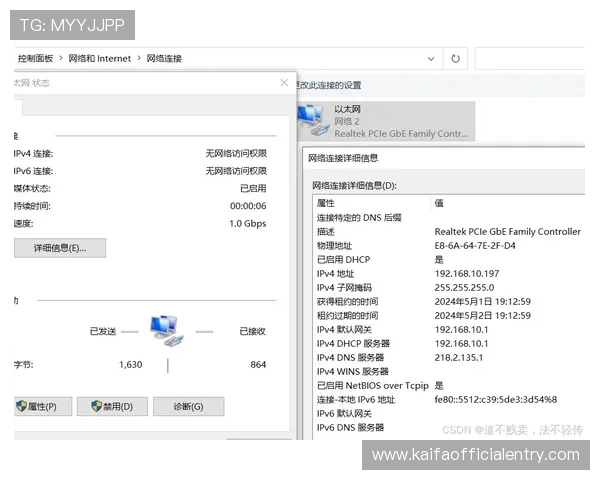
Task: Click 更改此连接的设置 toolbar command
Action: (x=329, y=85)
